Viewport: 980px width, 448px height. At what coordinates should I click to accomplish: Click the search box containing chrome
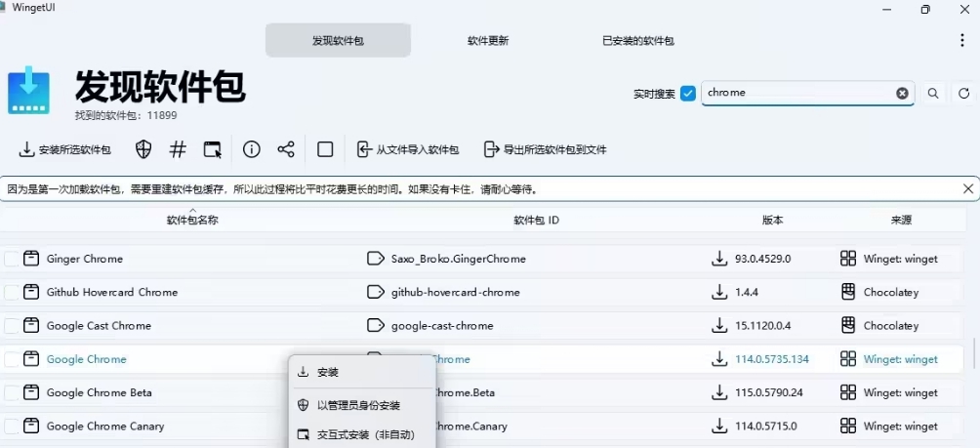tap(808, 93)
